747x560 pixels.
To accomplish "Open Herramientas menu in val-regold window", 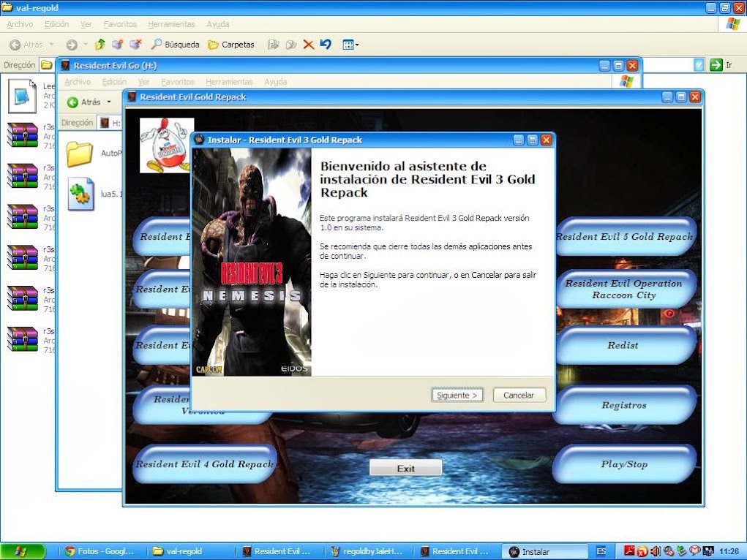I will (171, 24).
